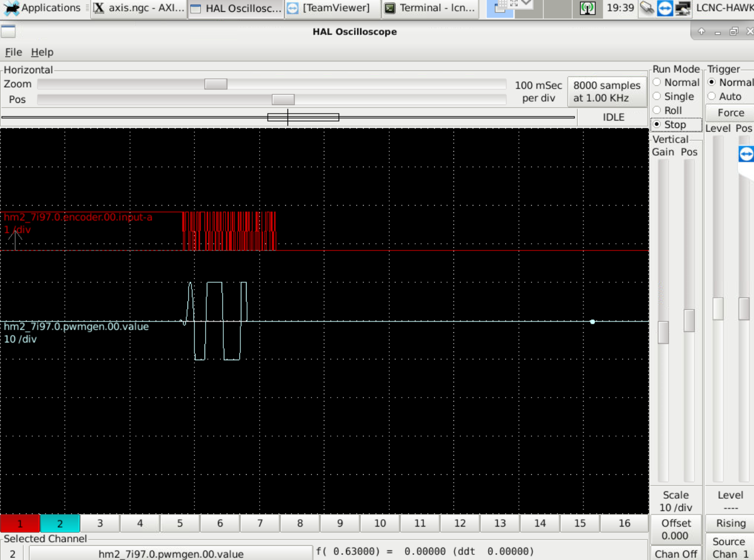Viewport: 754px width, 560px height.
Task: Open the Applications menu in the panel
Action: (43, 8)
